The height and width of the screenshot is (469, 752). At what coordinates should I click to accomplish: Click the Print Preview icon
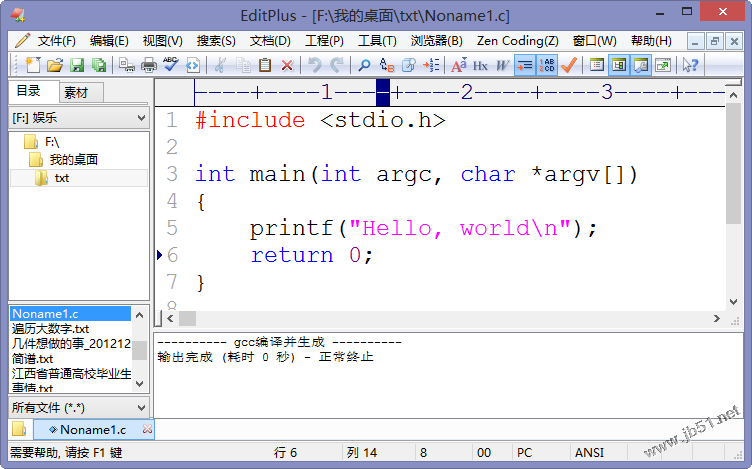pos(127,65)
